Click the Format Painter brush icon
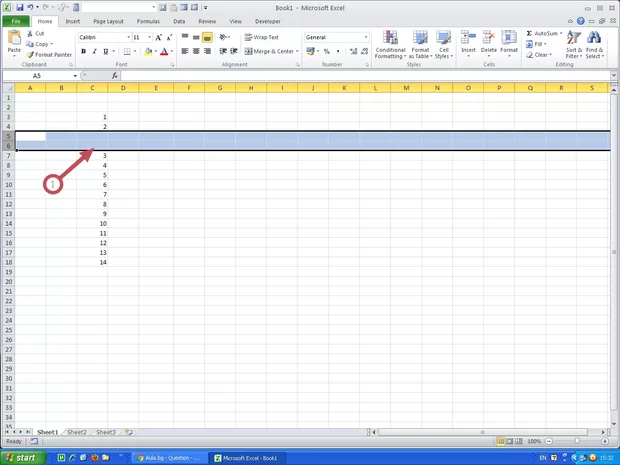620x465 pixels. pyautogui.click(x=29, y=55)
